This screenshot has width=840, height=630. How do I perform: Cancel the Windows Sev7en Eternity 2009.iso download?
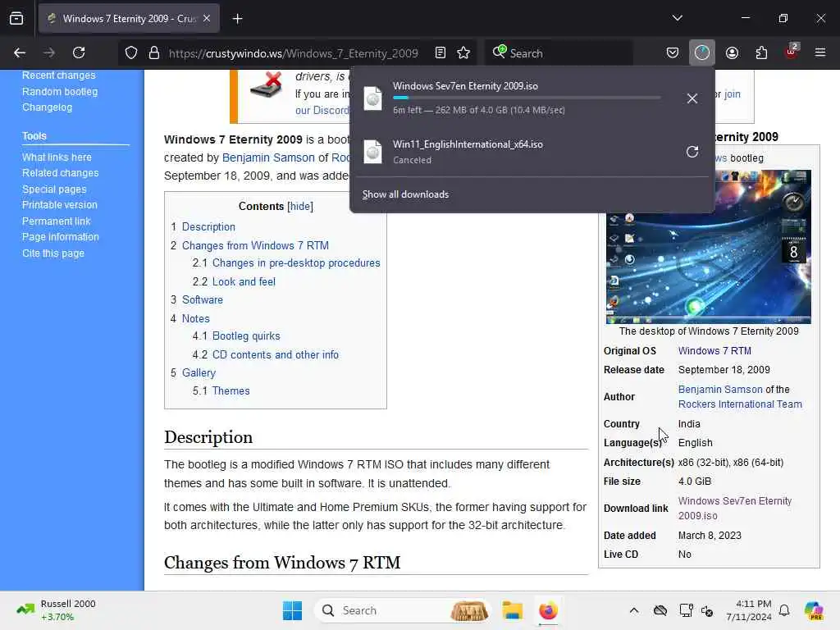point(692,98)
